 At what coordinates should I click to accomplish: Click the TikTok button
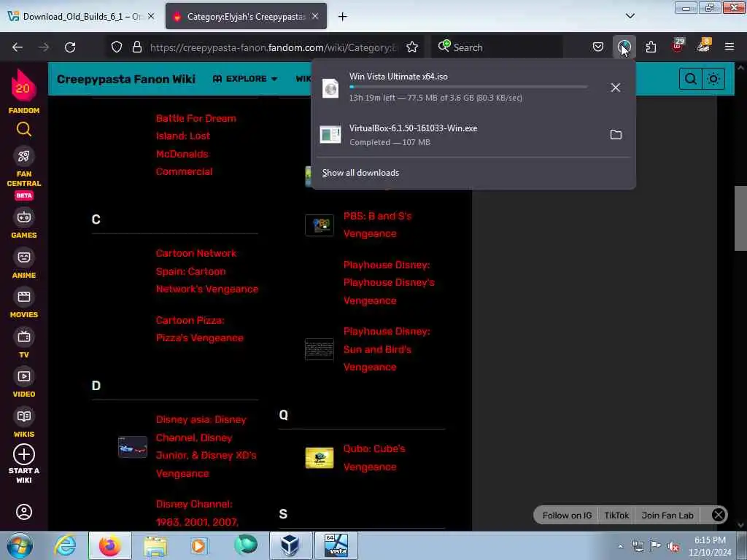coord(616,516)
